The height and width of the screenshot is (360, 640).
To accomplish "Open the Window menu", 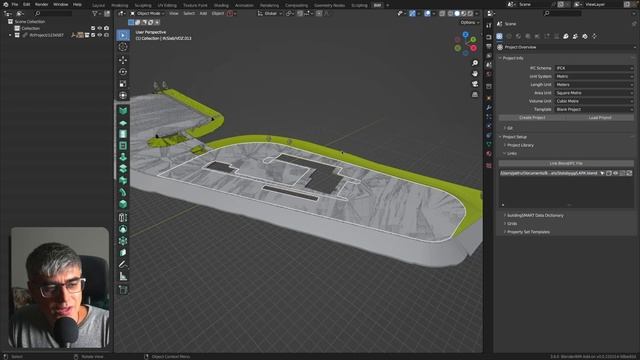I will 60,4.
